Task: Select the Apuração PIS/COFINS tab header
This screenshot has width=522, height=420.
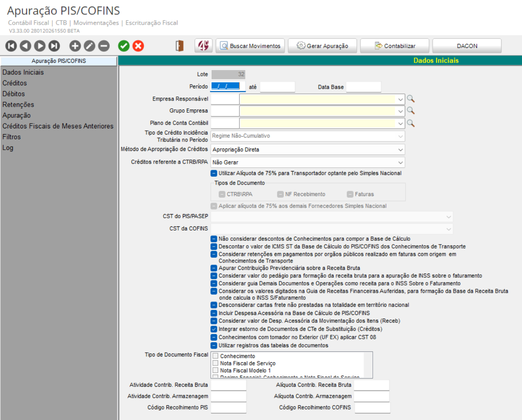Action: pyautogui.click(x=59, y=61)
